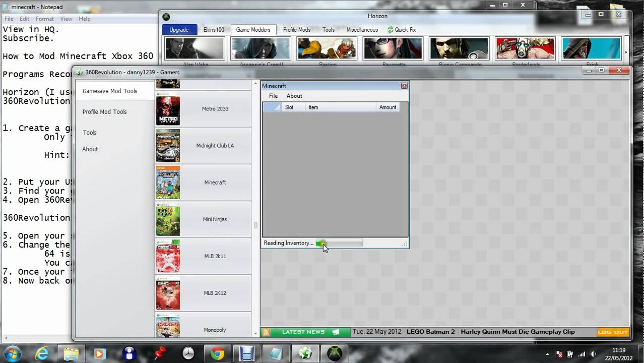This screenshot has height=363, width=644.
Task: Open the Bastion game modder in Horizon
Action: pos(327,49)
